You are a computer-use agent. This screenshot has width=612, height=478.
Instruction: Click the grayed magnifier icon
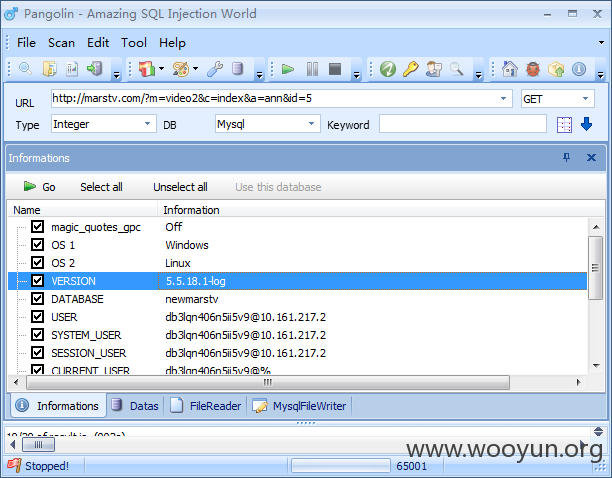pyautogui.click(x=456, y=69)
